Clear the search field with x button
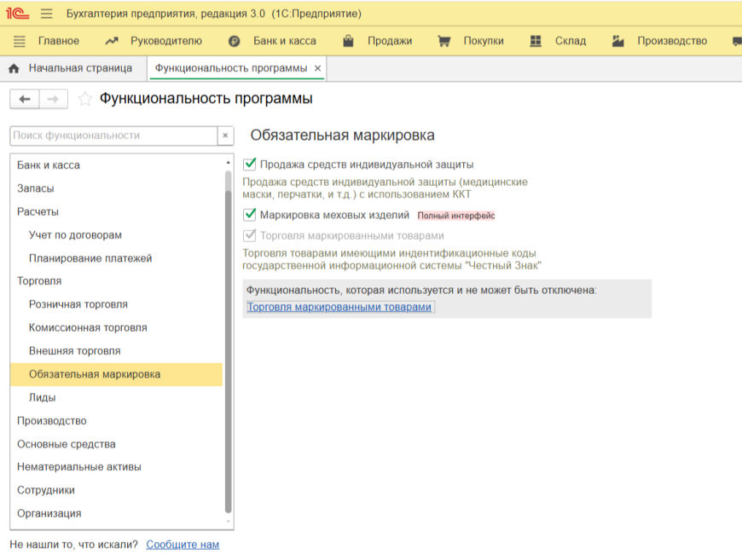 pos(226,136)
